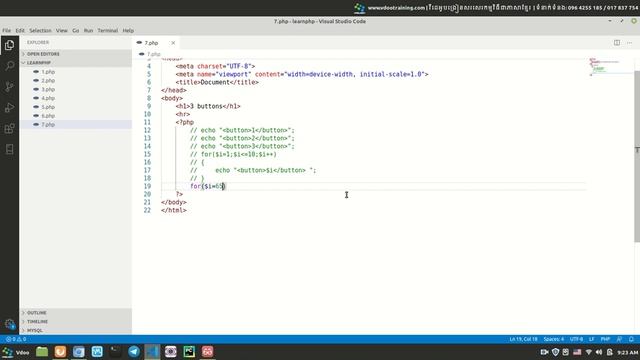The height and width of the screenshot is (360, 640).
Task: Expand the MySQL panel
Action: pos(76,330)
